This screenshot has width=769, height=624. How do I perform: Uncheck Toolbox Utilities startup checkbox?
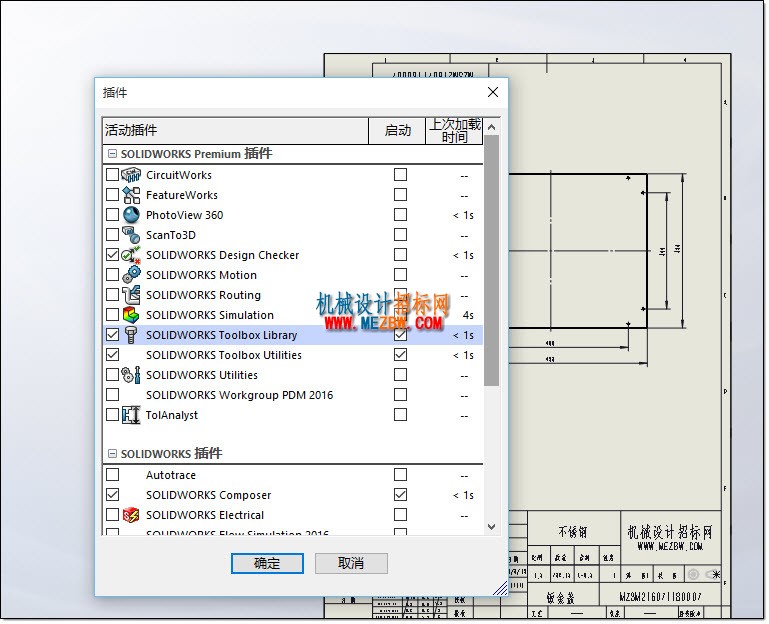point(400,355)
